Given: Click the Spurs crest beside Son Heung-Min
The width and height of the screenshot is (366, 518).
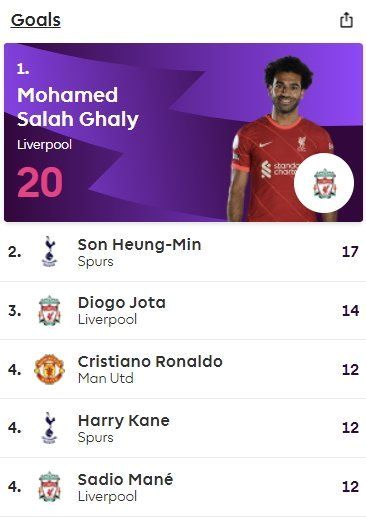Looking at the screenshot, I should [x=49, y=252].
